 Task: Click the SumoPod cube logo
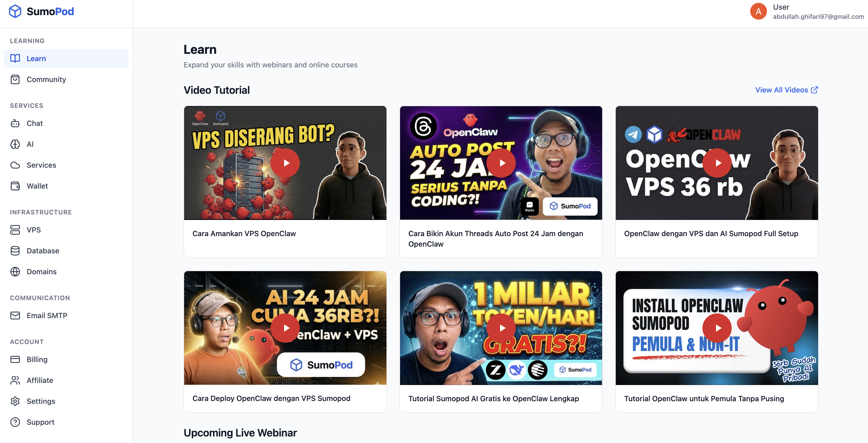point(15,11)
